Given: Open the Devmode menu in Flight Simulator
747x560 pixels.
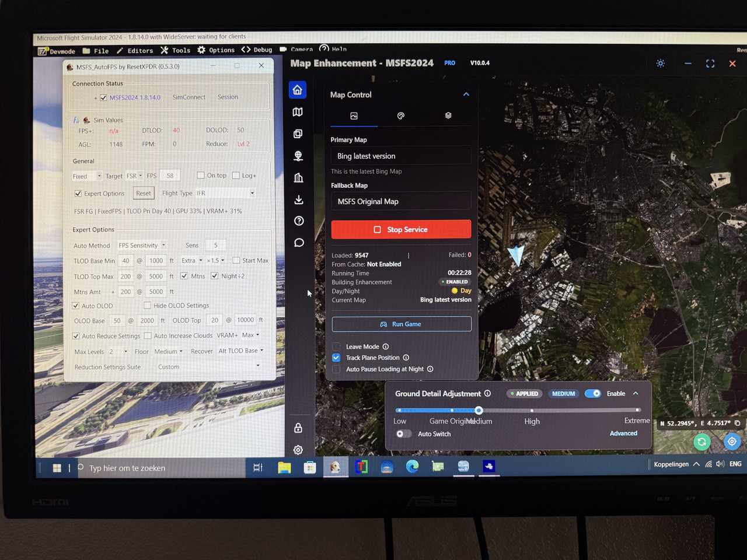Looking at the screenshot, I should point(57,51).
